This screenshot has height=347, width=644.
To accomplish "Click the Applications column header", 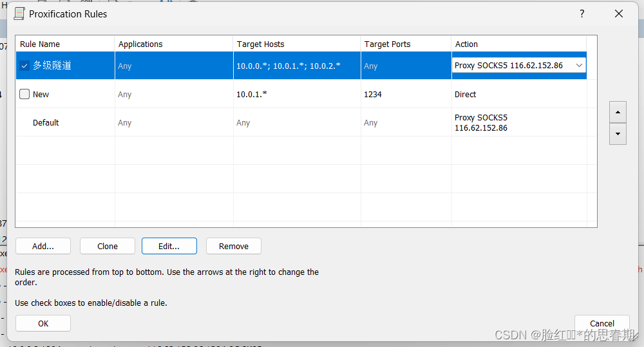I will 140,44.
